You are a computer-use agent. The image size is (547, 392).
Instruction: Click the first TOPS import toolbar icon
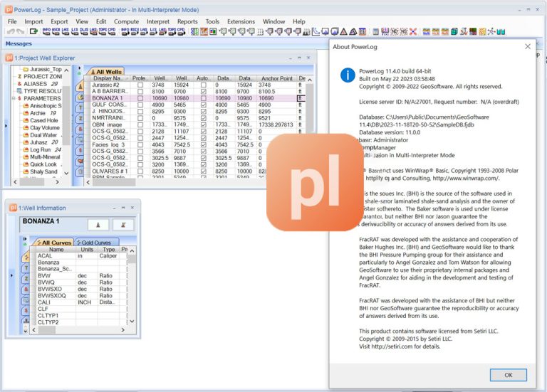click(x=103, y=31)
